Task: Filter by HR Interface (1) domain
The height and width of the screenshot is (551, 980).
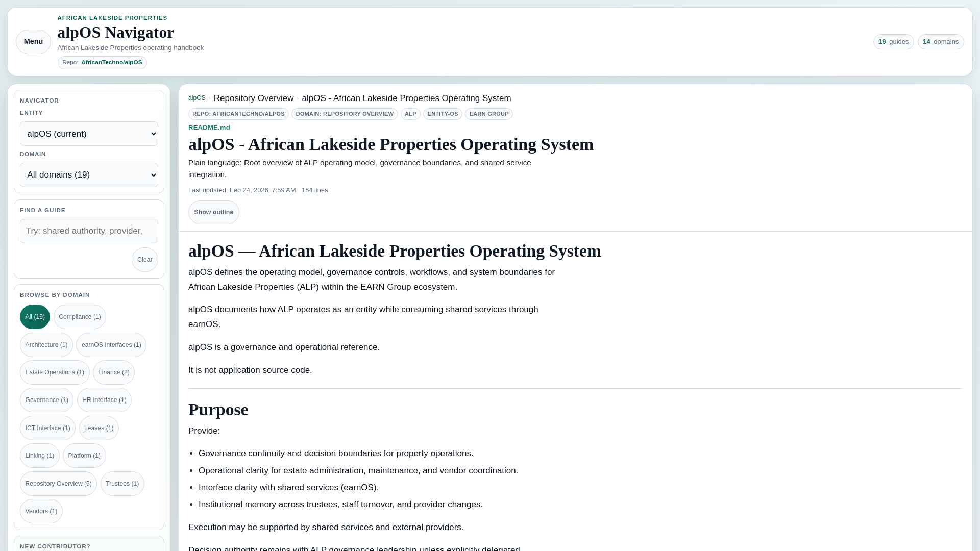Action: [104, 400]
